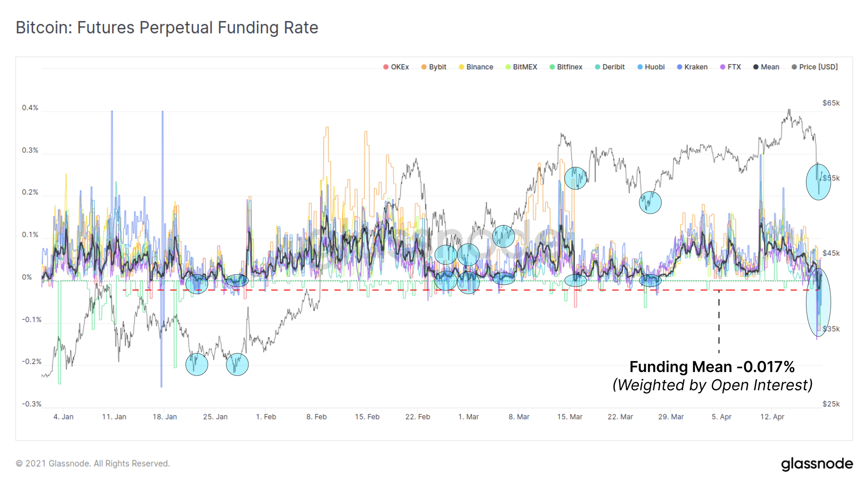Toggle the Bybit legend entry

click(x=437, y=67)
